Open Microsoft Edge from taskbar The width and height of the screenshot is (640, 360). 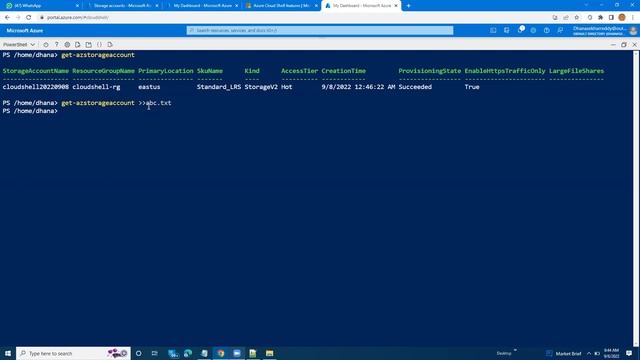[188, 353]
